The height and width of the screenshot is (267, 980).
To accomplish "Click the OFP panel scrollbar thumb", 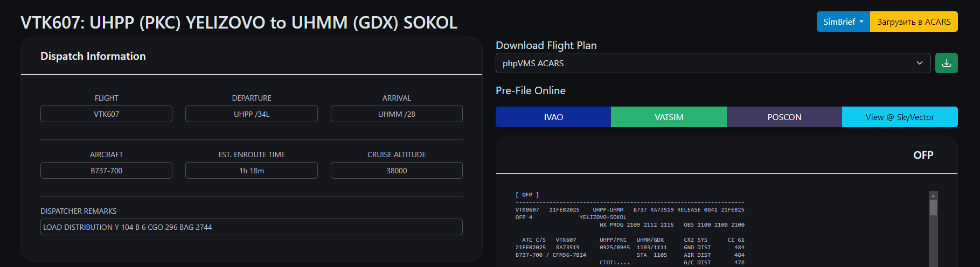I will click(934, 208).
